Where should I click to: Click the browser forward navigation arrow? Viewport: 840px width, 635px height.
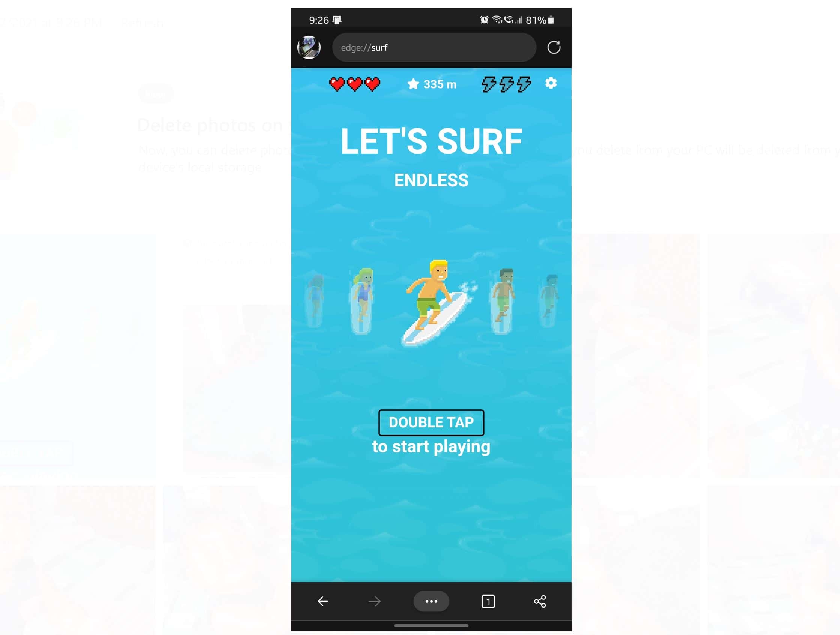click(375, 601)
